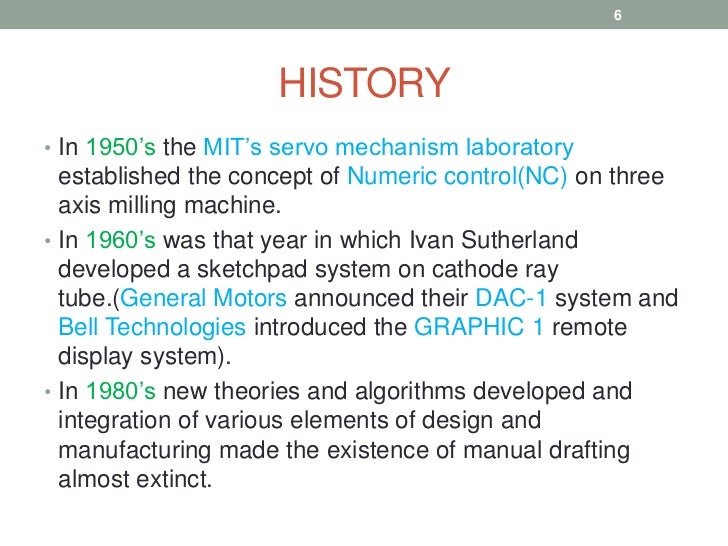Click the bullet before "In 1960's"
The height and width of the screenshot is (546, 728).
pos(47,241)
